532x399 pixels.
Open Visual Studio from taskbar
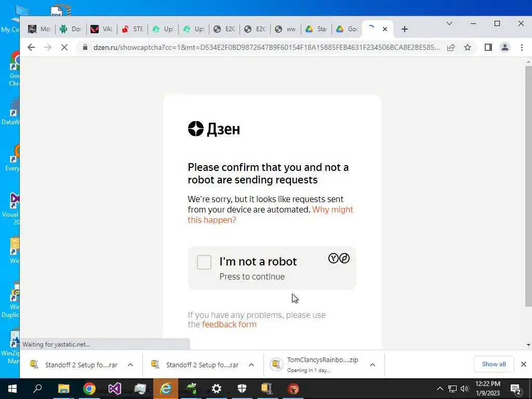coord(115,389)
